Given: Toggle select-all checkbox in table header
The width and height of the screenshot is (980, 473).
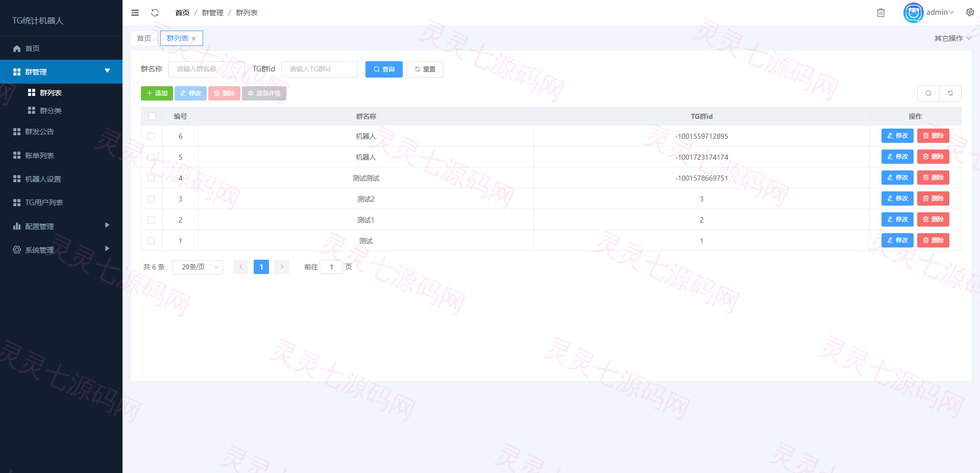Looking at the screenshot, I should [152, 116].
